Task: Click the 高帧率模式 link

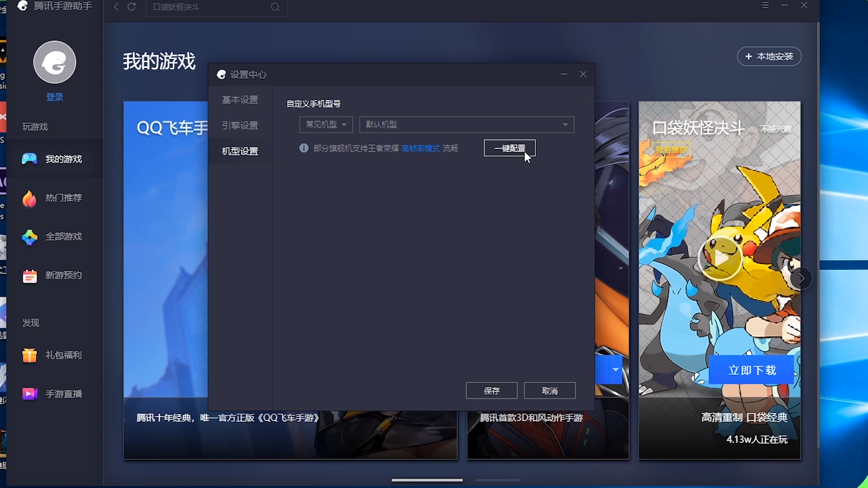Action: 420,148
